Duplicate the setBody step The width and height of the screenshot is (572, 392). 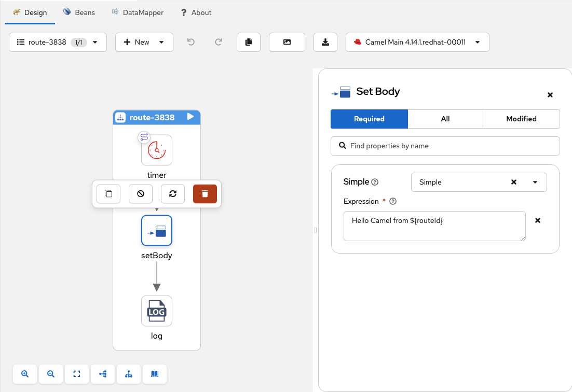click(108, 194)
